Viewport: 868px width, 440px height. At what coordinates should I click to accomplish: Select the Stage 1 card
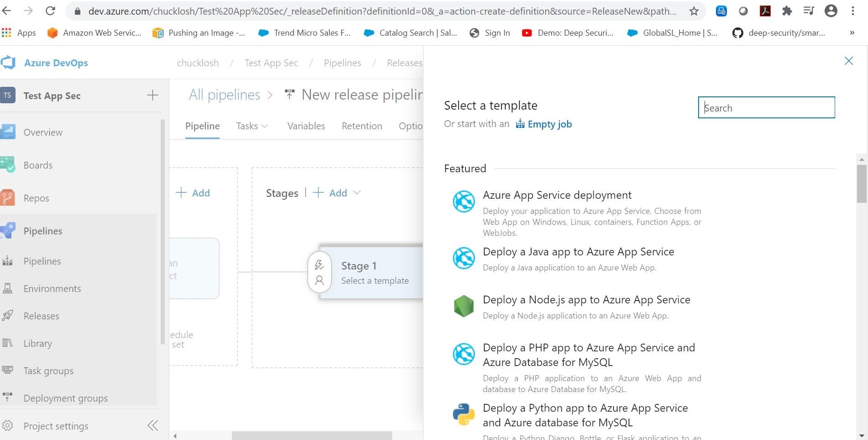tap(371, 272)
